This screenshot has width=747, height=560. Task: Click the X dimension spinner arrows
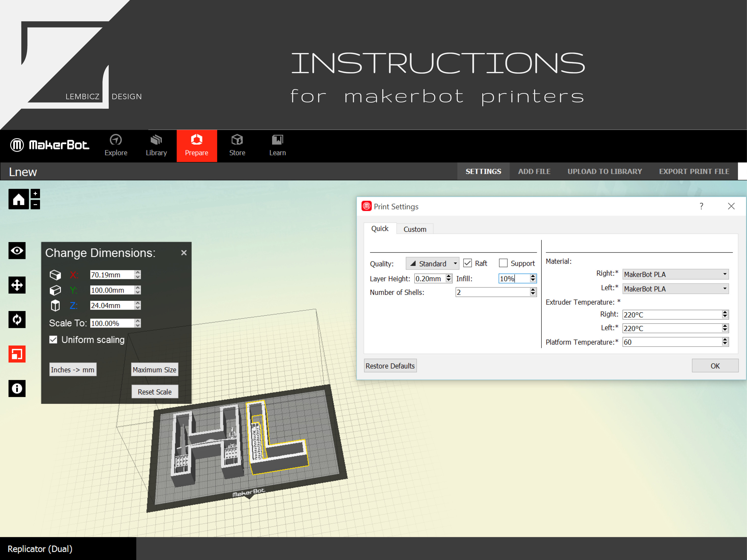point(138,275)
